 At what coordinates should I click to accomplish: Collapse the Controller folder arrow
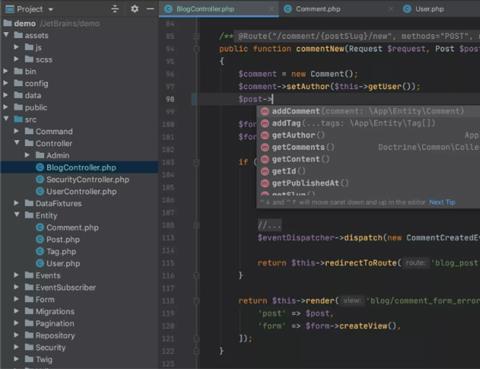point(17,143)
